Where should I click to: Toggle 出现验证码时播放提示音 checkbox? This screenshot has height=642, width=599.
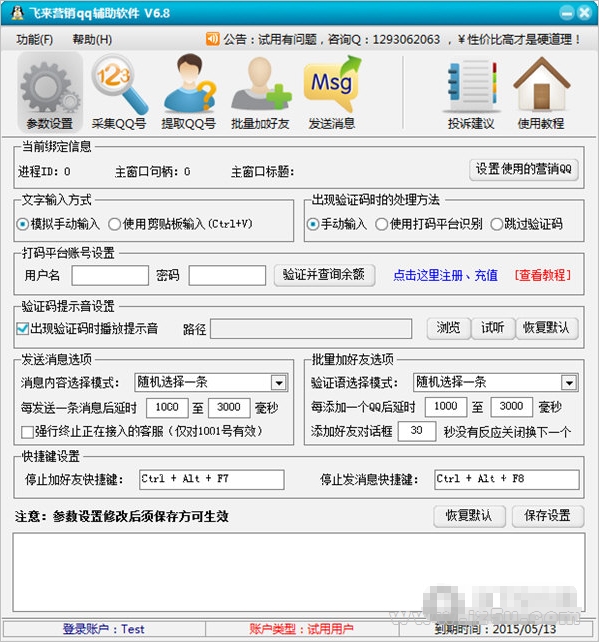point(23,328)
